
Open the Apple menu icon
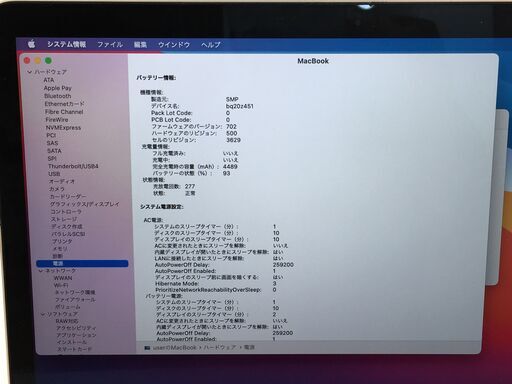tap(31, 44)
